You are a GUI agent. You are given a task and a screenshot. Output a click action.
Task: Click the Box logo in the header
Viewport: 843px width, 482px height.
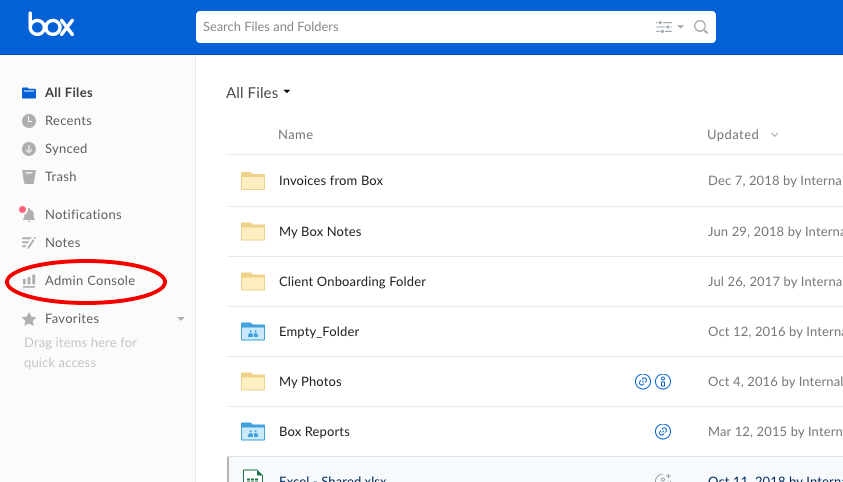click(51, 25)
